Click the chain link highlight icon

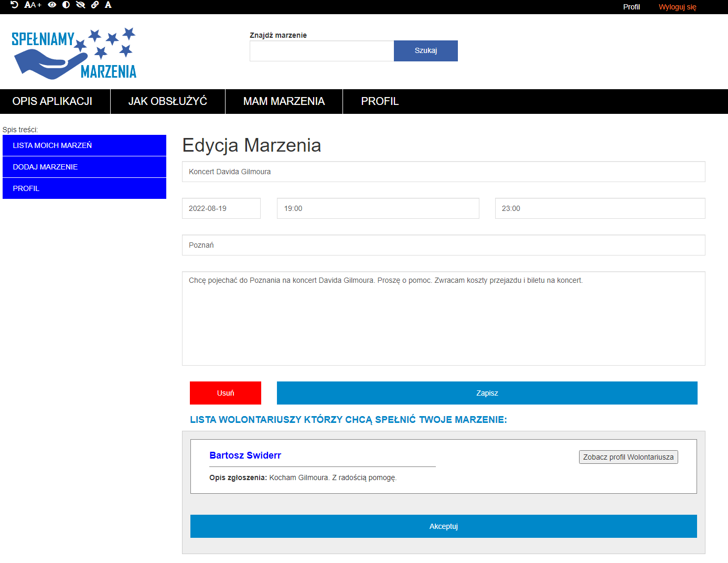(95, 5)
